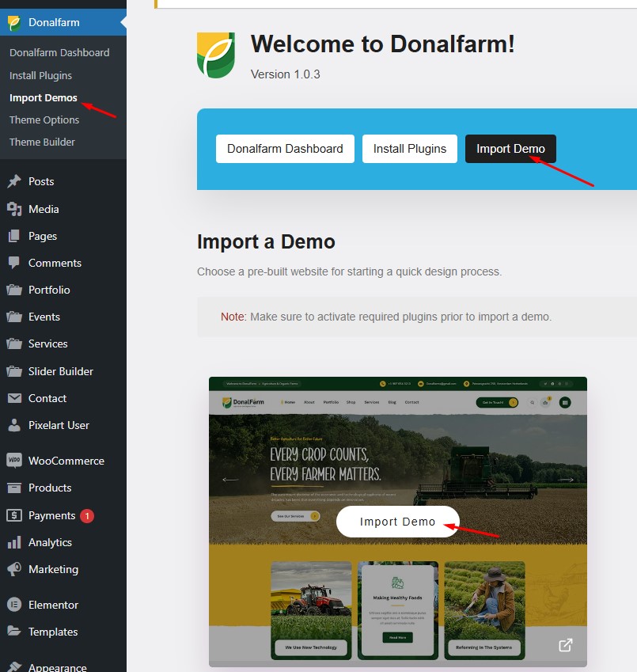Switch to the Install Plugins tab button
Viewport: 637px width, 672px height.
tap(409, 149)
